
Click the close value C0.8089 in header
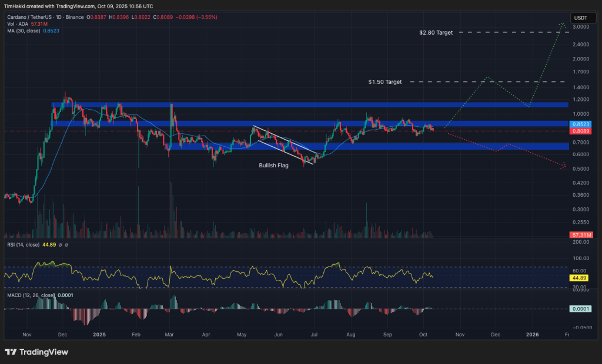163,17
